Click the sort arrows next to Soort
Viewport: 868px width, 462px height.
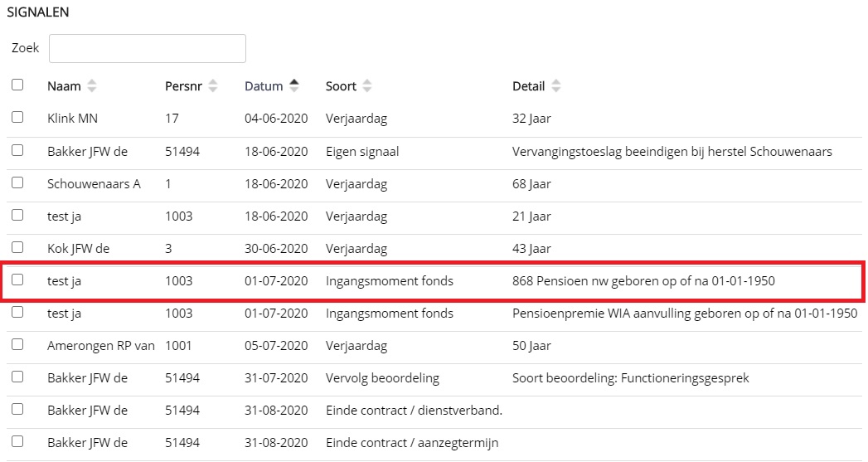coord(367,85)
